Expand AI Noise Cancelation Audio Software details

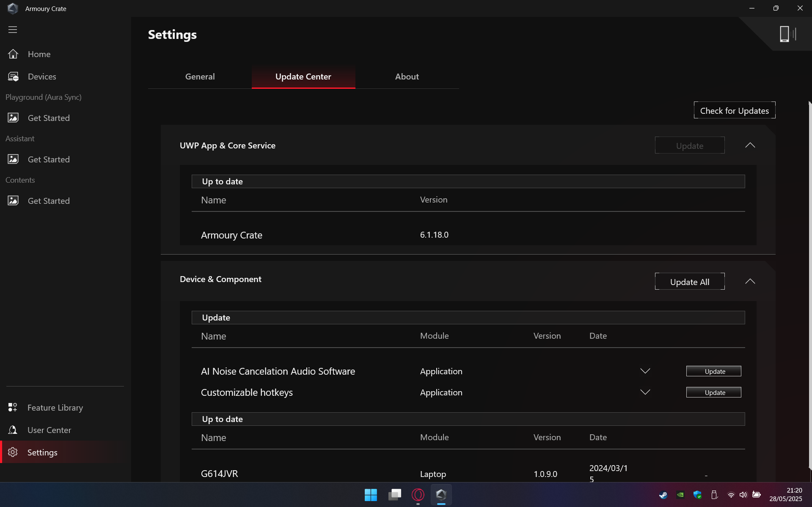645,371
